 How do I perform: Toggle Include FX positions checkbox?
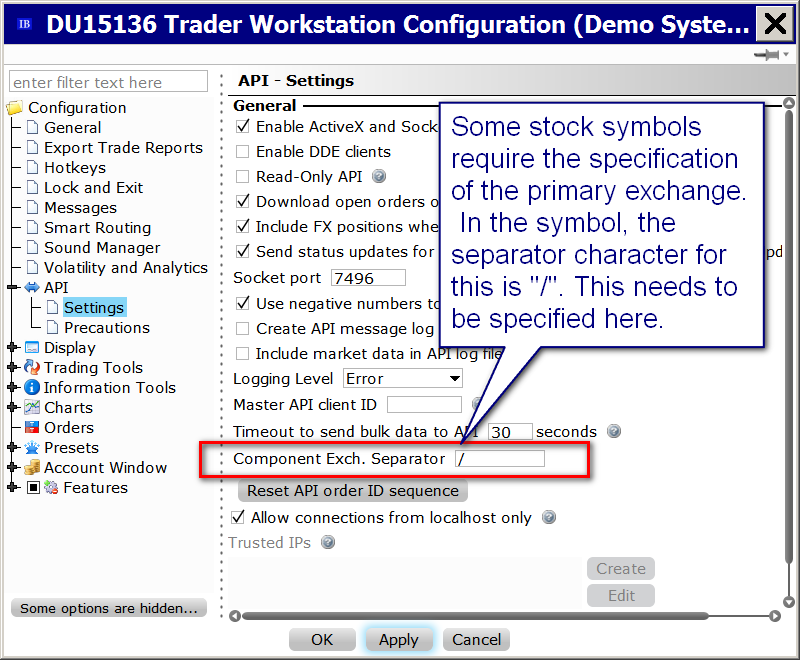click(243, 226)
